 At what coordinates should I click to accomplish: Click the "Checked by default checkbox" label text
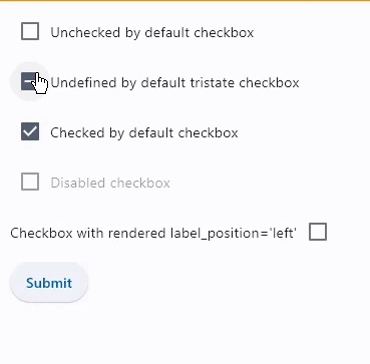tap(144, 133)
